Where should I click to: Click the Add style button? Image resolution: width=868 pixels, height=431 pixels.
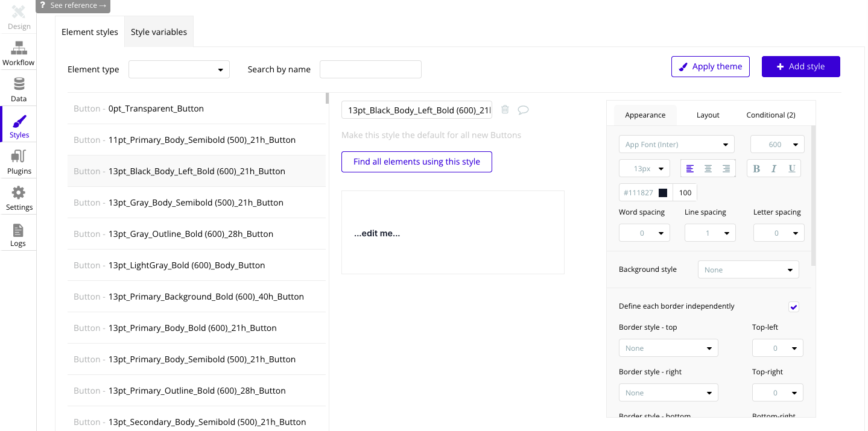[x=800, y=67]
